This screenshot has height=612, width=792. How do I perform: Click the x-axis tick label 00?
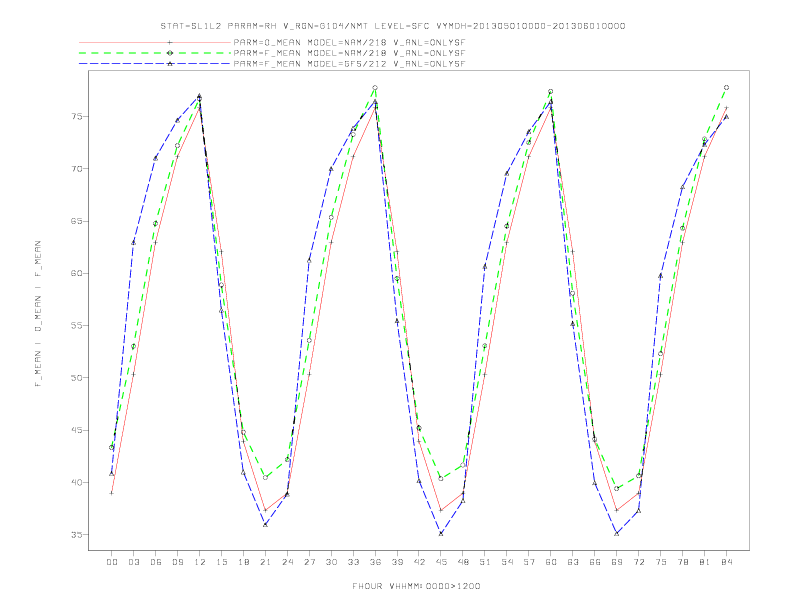(112, 562)
